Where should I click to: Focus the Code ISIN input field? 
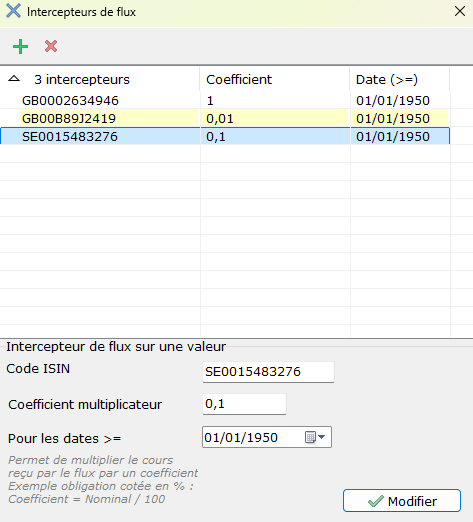[x=268, y=372]
